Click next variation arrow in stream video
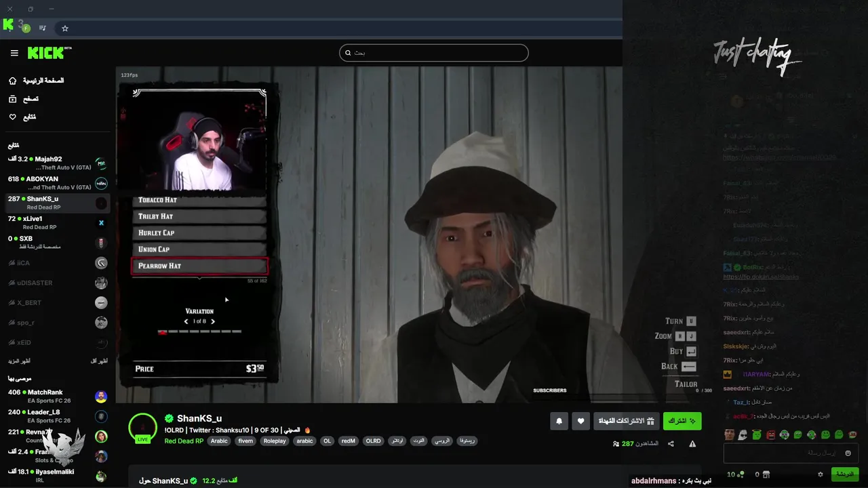868x488 pixels. (x=213, y=321)
